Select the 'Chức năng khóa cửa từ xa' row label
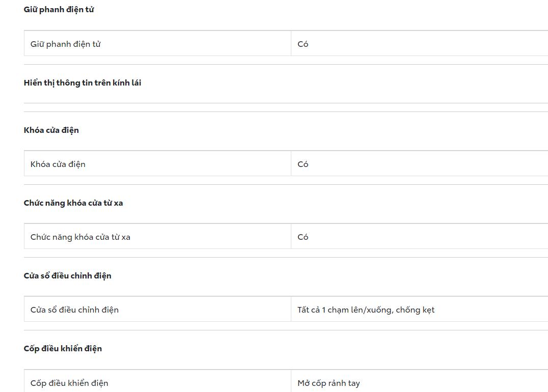 tap(80, 237)
